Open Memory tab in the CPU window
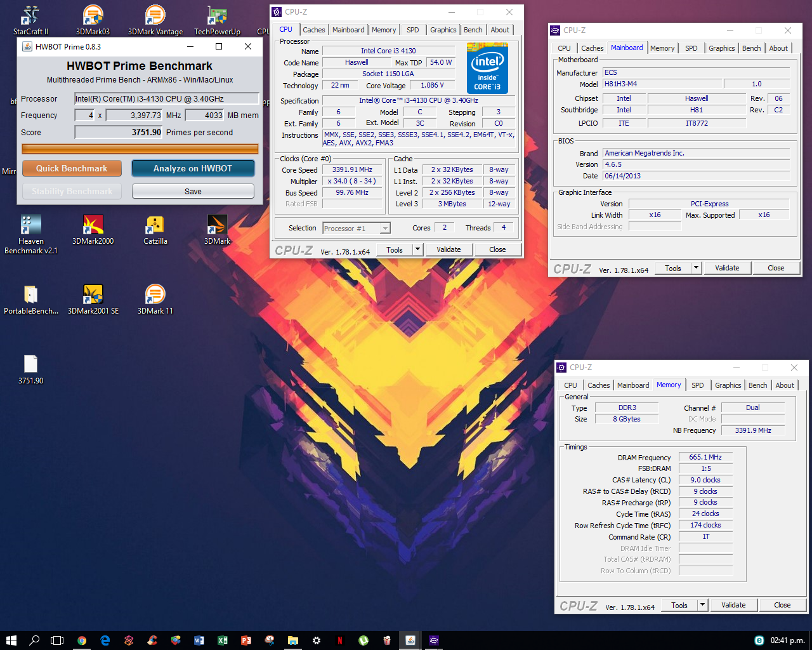The height and width of the screenshot is (650, 812). click(x=384, y=30)
